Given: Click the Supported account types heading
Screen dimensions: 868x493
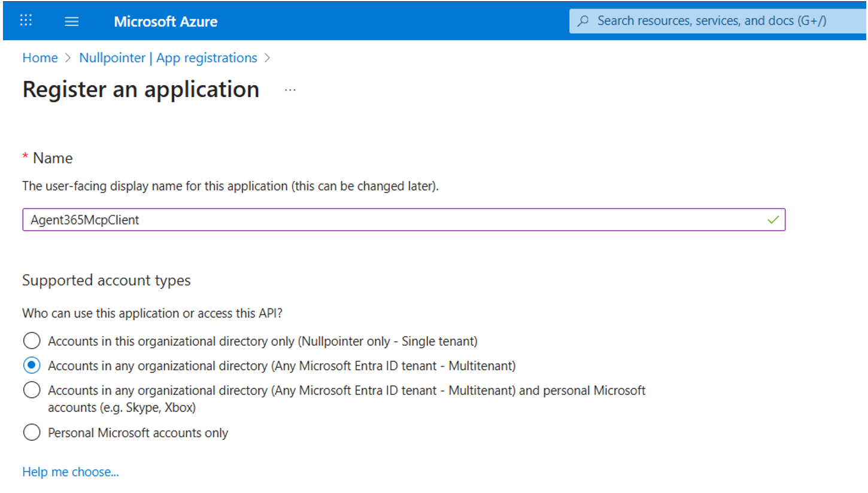Looking at the screenshot, I should pos(107,280).
